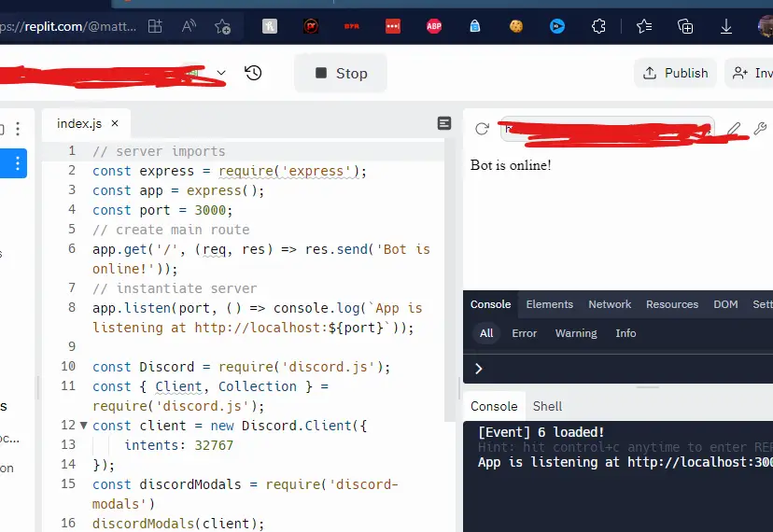Click the black-red circular extension icon
The image size is (773, 532).
coord(311,26)
